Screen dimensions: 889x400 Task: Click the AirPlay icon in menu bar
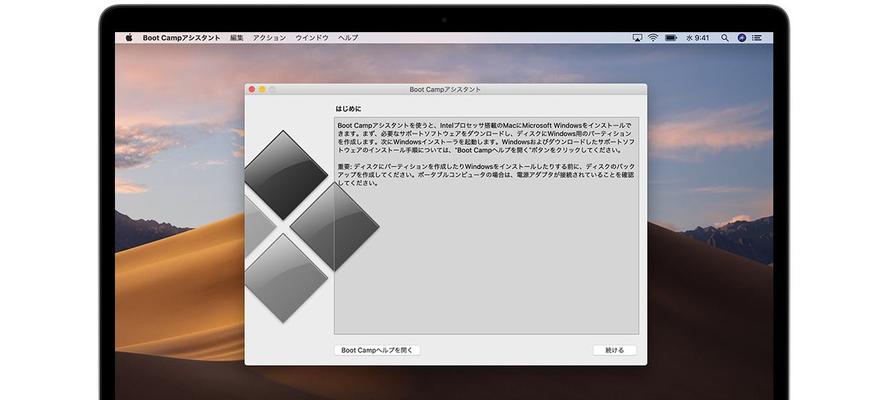637,37
